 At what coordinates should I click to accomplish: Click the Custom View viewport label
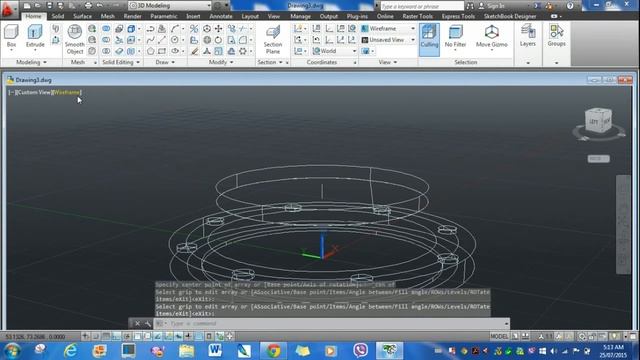pyautogui.click(x=34, y=93)
